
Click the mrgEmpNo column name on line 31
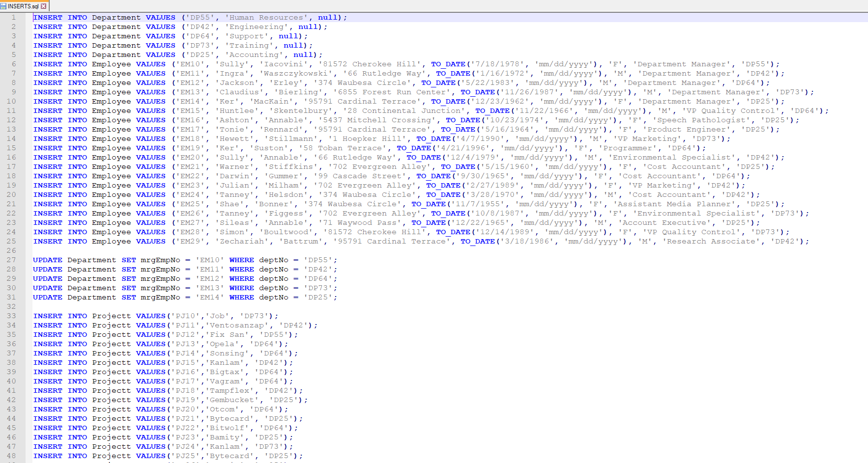[162, 297]
